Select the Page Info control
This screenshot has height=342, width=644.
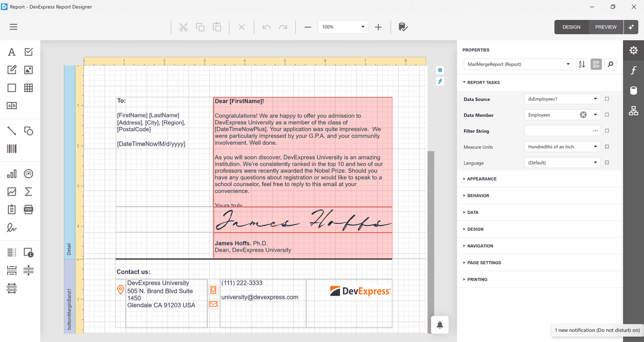coord(29,252)
